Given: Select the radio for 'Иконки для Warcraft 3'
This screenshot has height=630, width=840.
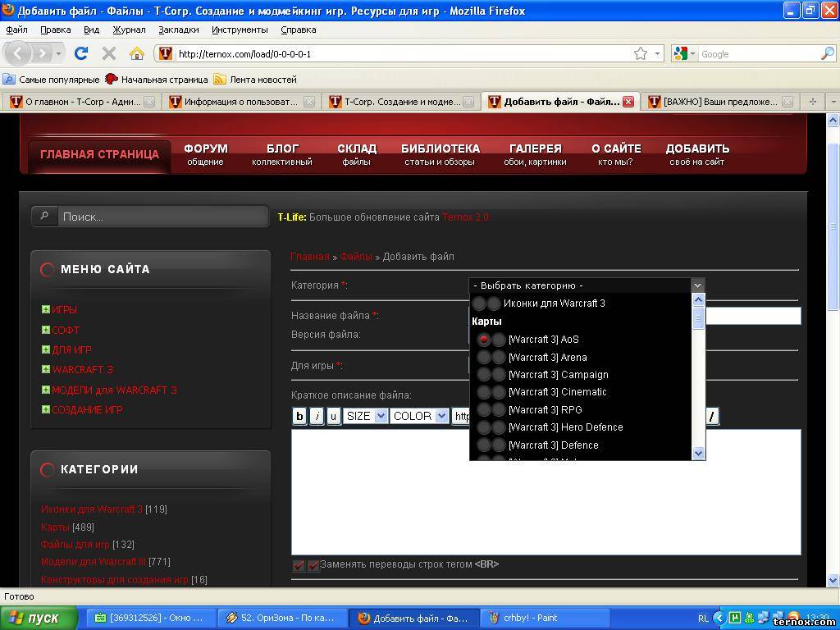Looking at the screenshot, I should (479, 304).
